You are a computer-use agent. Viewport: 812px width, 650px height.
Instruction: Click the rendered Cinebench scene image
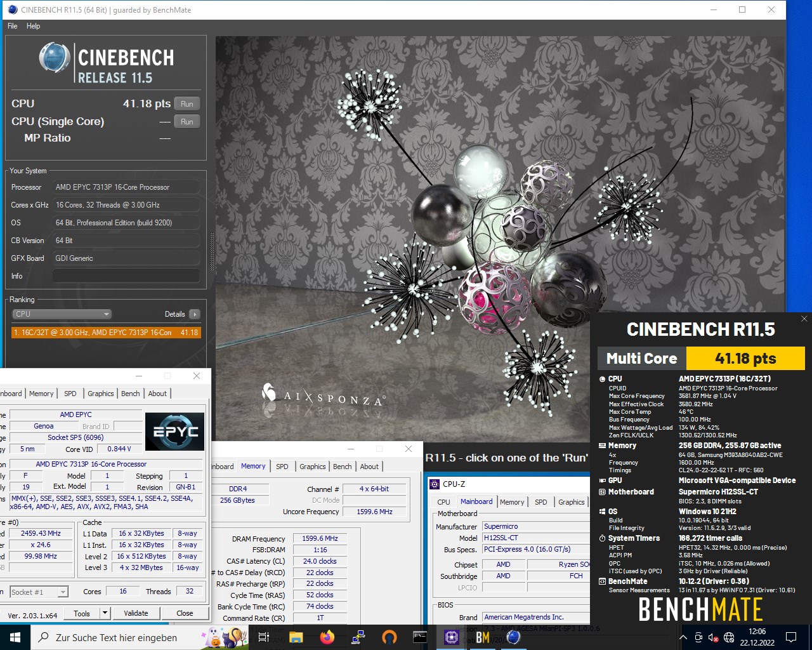pyautogui.click(x=501, y=238)
